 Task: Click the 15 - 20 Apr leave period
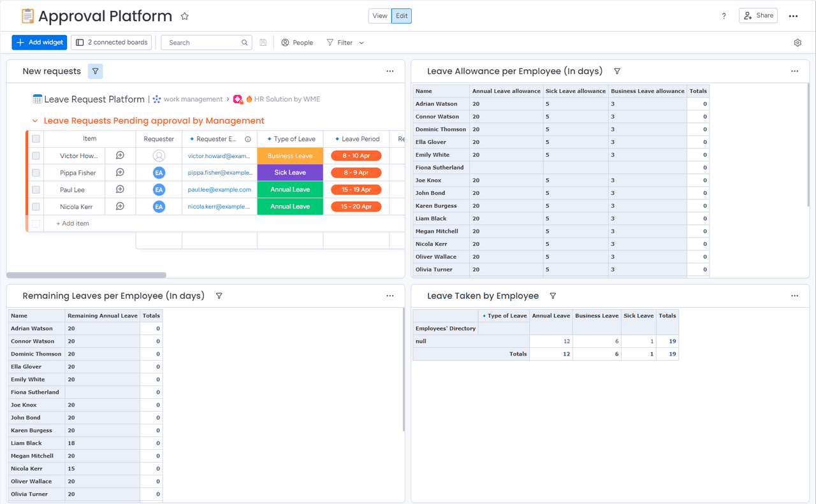(356, 206)
